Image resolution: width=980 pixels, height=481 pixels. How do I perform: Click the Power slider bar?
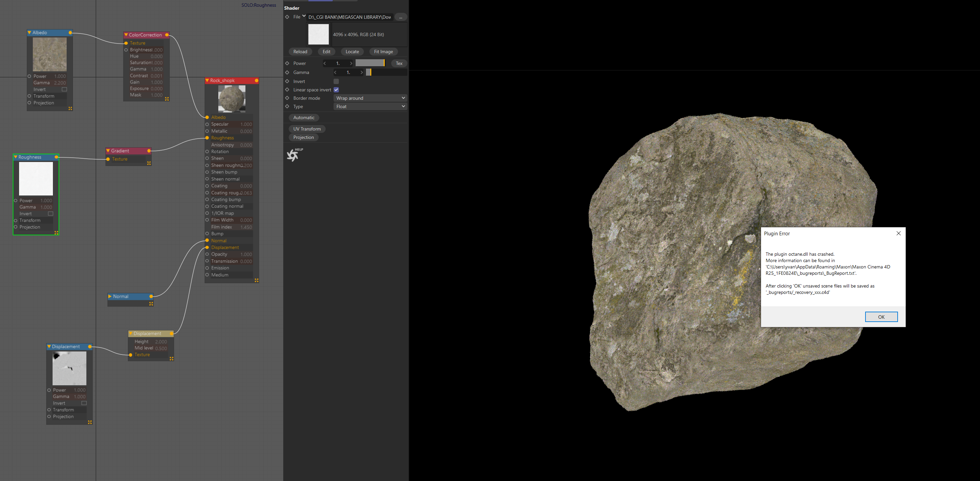click(370, 63)
